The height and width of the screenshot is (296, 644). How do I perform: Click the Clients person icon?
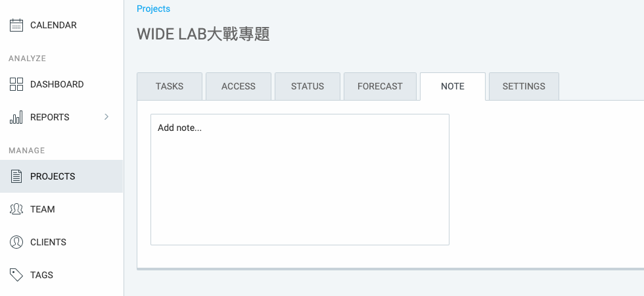(16, 242)
